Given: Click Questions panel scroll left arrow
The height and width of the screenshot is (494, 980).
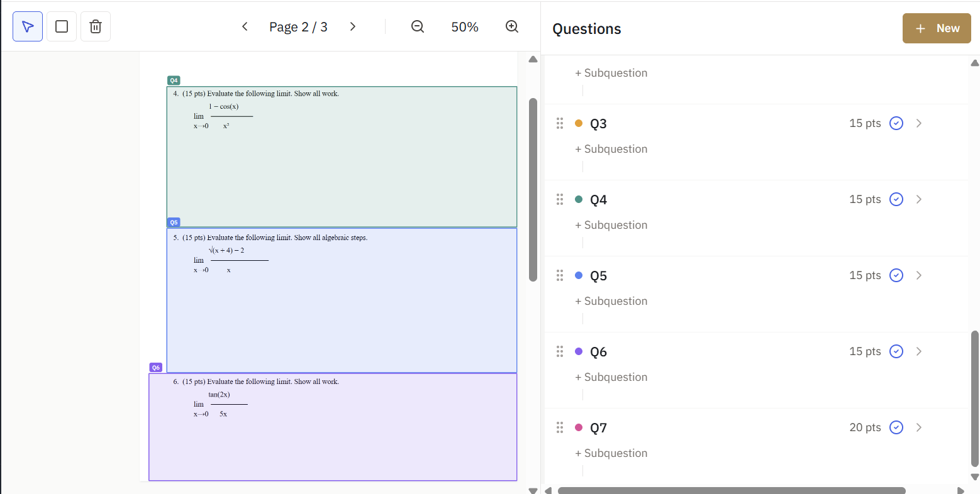Looking at the screenshot, I should coord(548,490).
